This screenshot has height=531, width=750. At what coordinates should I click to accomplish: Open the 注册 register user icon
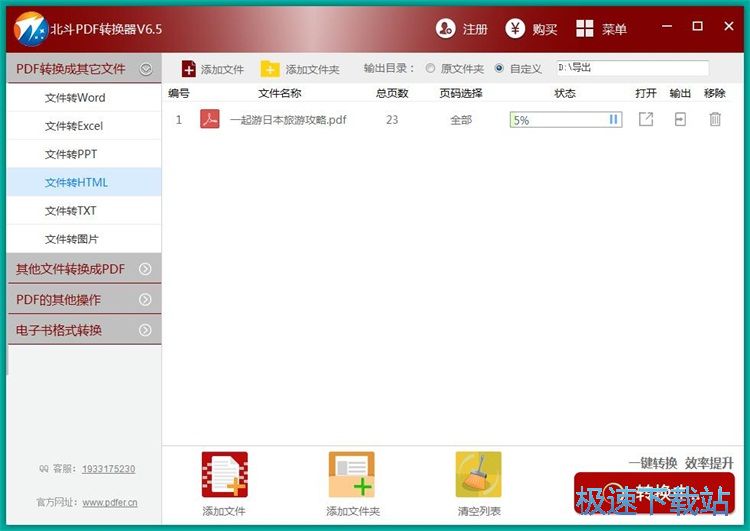pyautogui.click(x=445, y=29)
